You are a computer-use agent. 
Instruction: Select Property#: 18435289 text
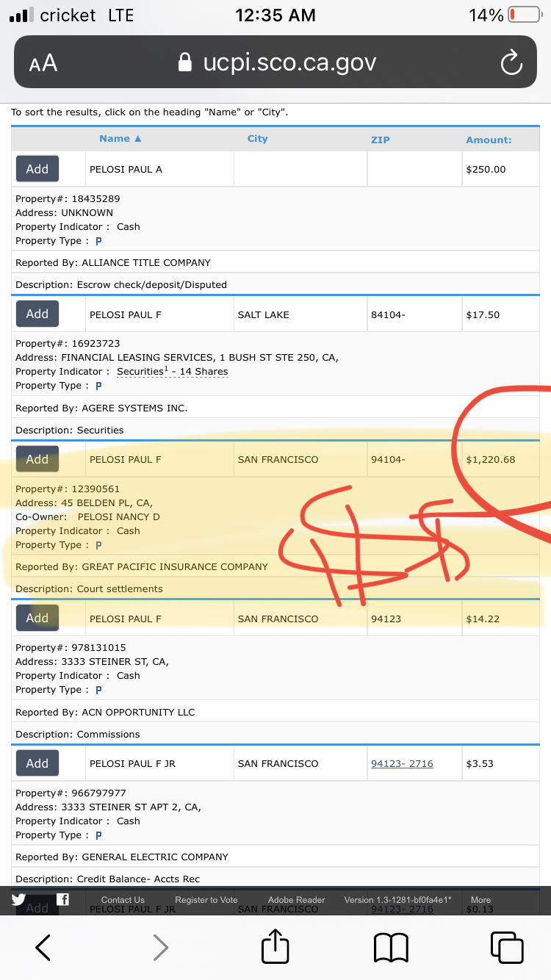click(68, 198)
